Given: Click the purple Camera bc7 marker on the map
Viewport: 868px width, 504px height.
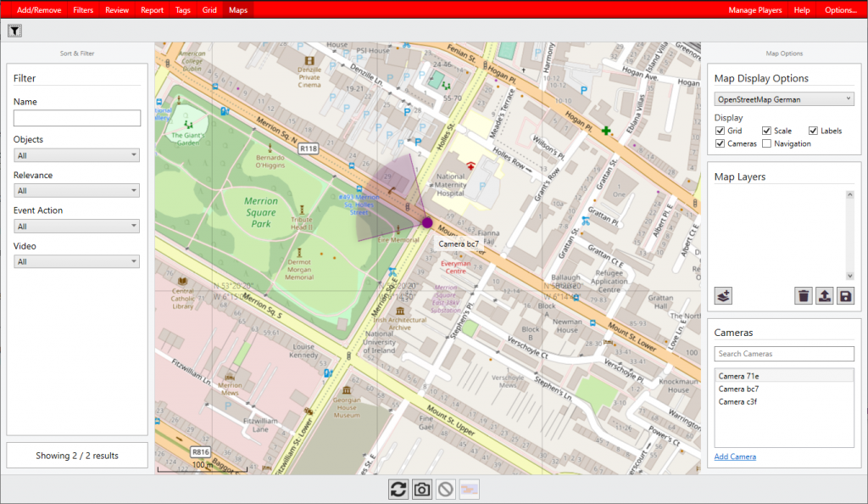Looking at the screenshot, I should [427, 222].
